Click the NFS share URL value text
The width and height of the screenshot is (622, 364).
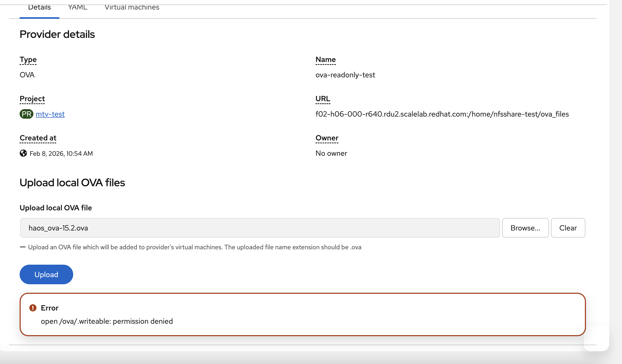click(x=442, y=114)
